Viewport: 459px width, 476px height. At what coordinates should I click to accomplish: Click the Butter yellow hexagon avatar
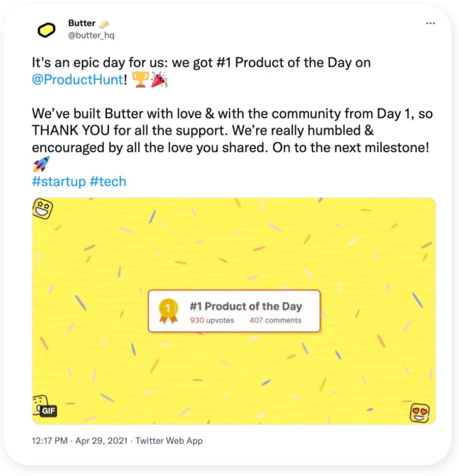[46, 30]
